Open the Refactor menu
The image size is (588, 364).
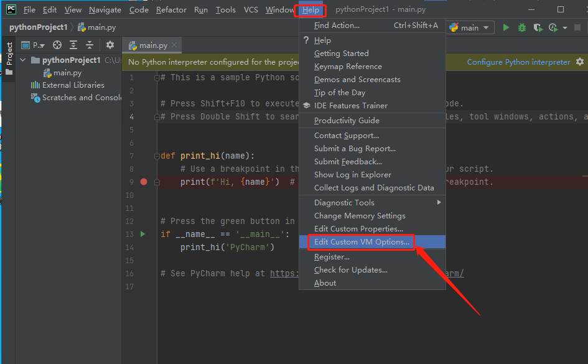click(171, 10)
